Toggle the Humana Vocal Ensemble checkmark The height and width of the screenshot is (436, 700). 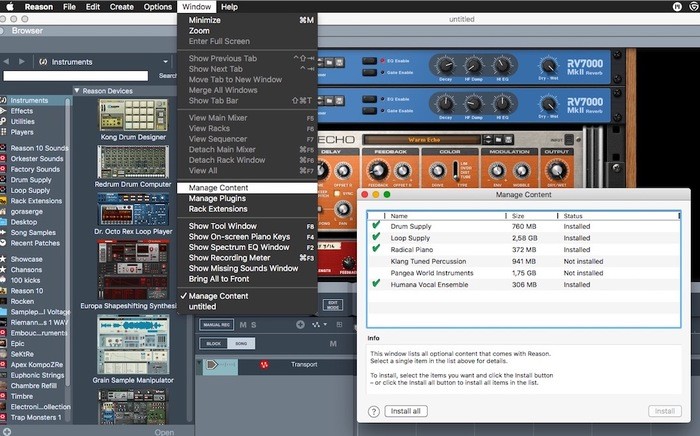[x=376, y=283]
